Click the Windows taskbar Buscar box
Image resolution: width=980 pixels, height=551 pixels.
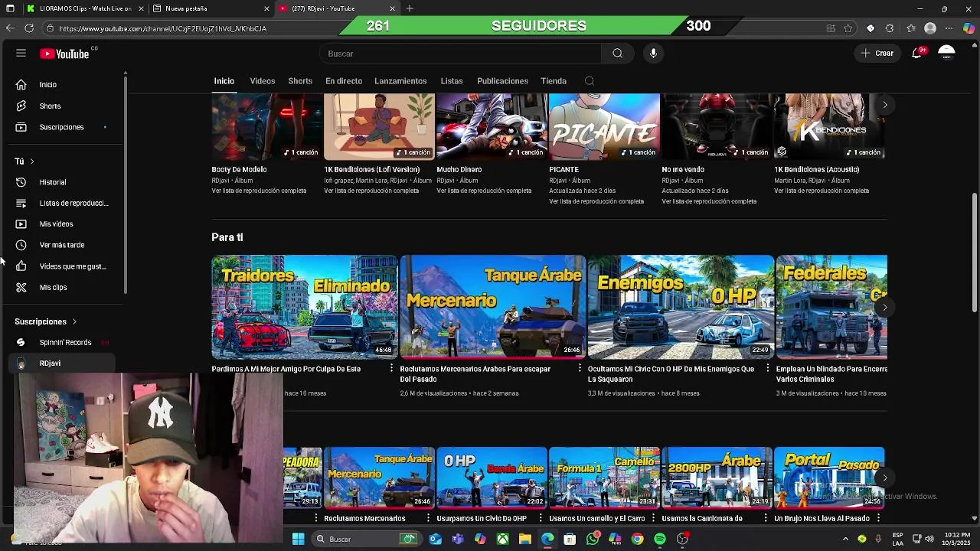point(366,539)
